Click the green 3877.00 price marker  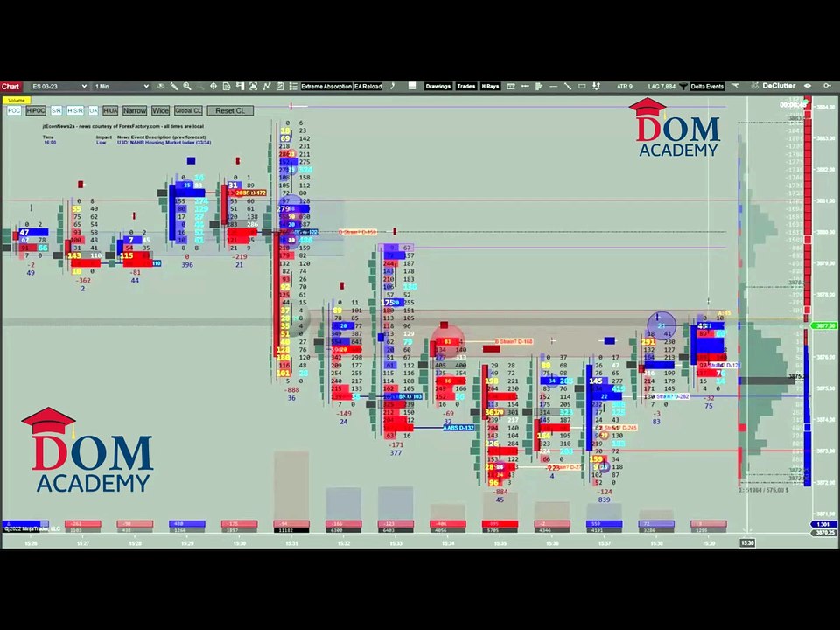(823, 325)
